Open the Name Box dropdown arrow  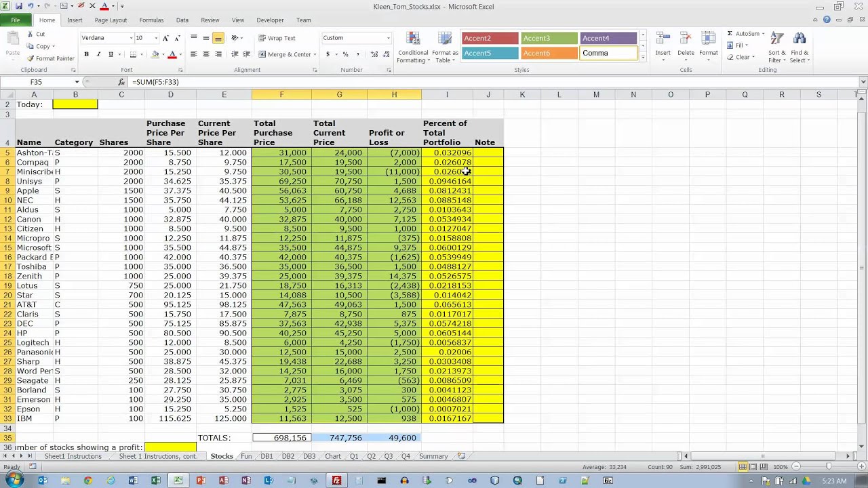[77, 82]
